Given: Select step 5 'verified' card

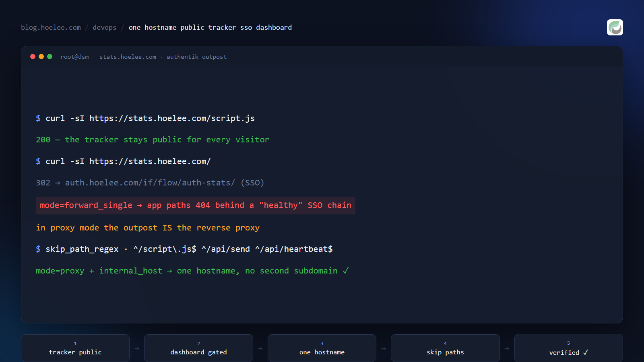Looking at the screenshot, I should click(569, 348).
